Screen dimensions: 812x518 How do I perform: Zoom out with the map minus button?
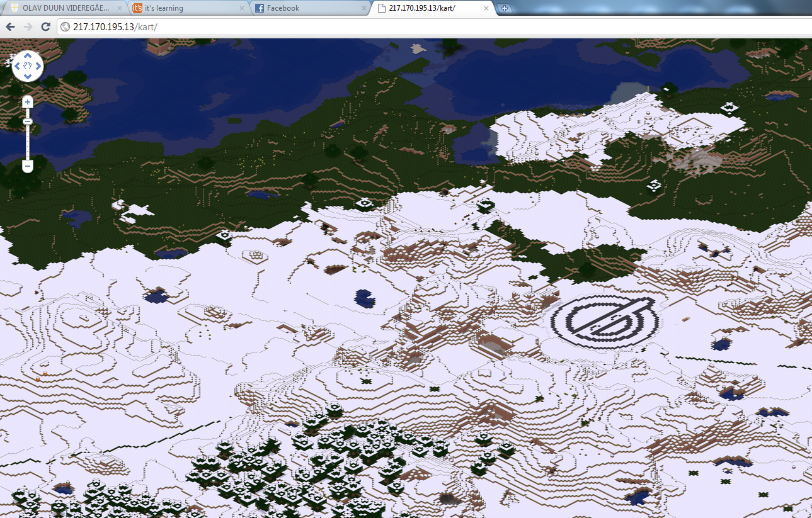tap(28, 166)
